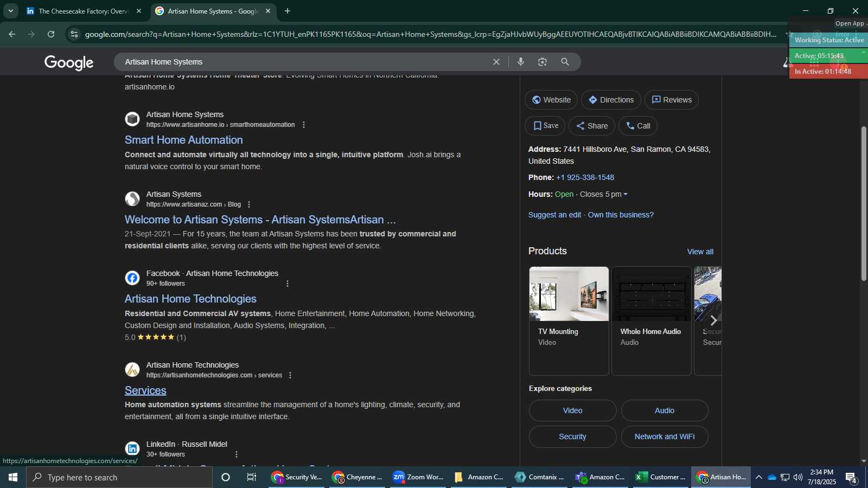Open Cheyenne Chrome window from taskbar
The width and height of the screenshot is (868, 488).
[358, 477]
